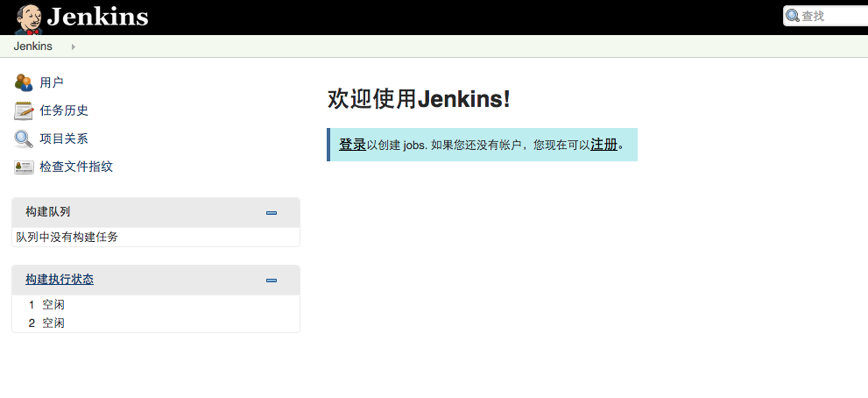Image resolution: width=868 pixels, height=398 pixels.
Task: Collapse the 构建队列 panel
Action: [x=272, y=213]
